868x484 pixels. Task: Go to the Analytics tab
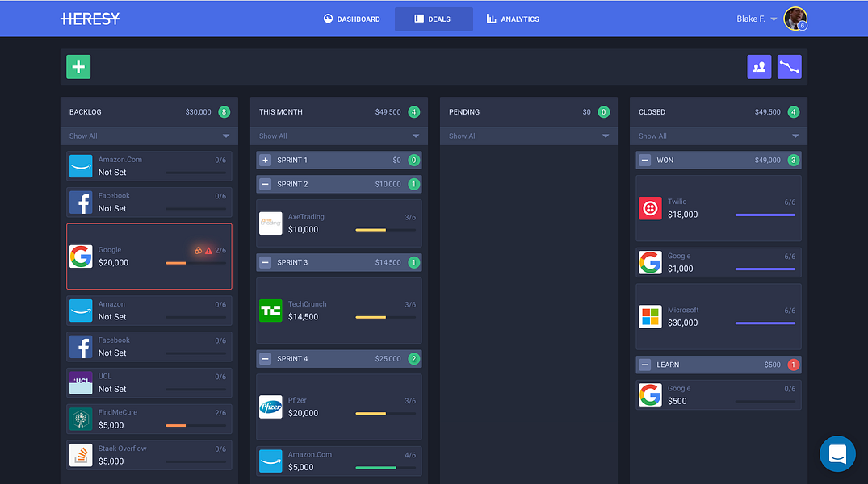coord(514,19)
